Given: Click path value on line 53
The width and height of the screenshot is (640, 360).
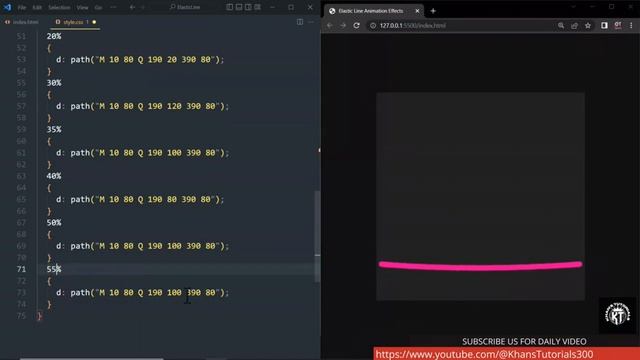Looking at the screenshot, I should pyautogui.click(x=147, y=60).
